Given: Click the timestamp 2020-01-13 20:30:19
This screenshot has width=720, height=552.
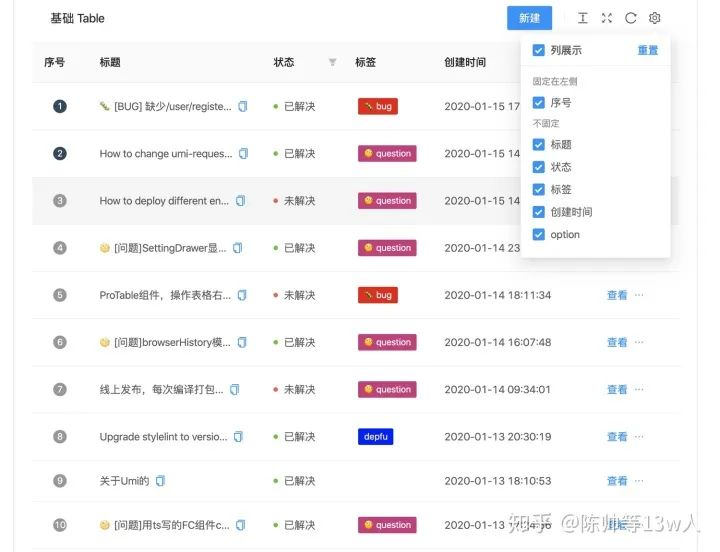Looking at the screenshot, I should [x=497, y=437].
